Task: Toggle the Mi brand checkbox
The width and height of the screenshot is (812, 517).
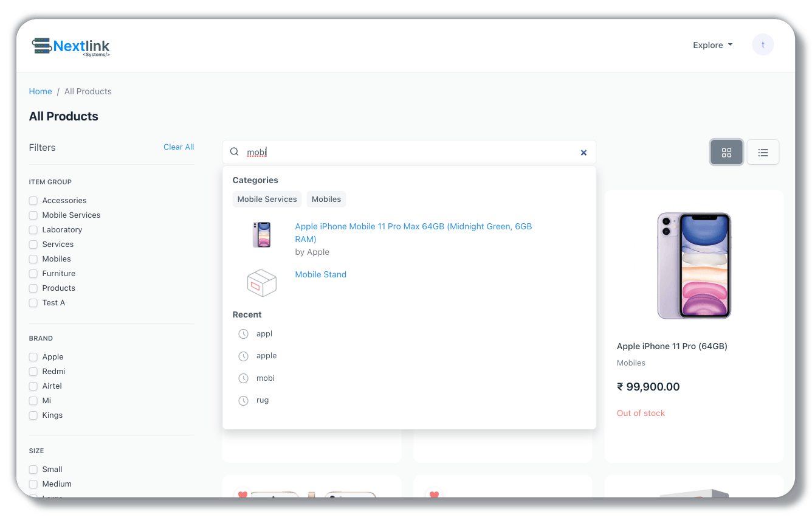Action: (33, 401)
